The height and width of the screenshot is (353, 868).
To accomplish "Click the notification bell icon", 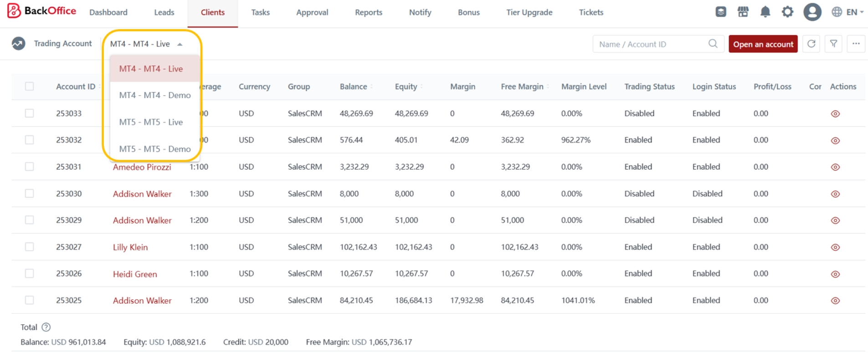I will [x=765, y=12].
